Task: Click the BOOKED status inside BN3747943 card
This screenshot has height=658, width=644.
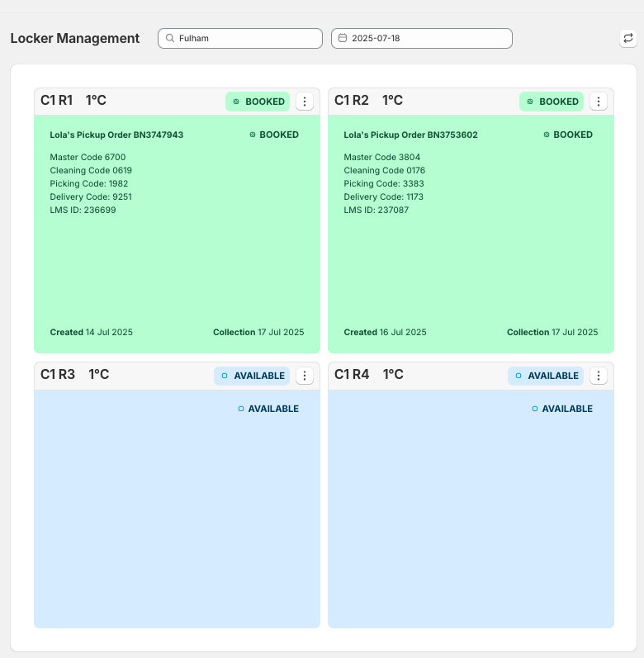Action: coord(274,135)
